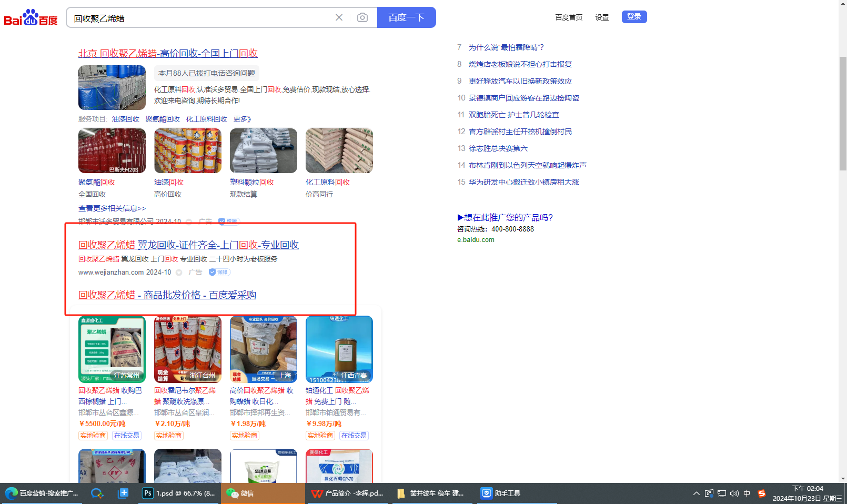This screenshot has width=847, height=504.
Task: Open trending item 烧烤店老板娘说不担心打击报复
Action: 520,64
